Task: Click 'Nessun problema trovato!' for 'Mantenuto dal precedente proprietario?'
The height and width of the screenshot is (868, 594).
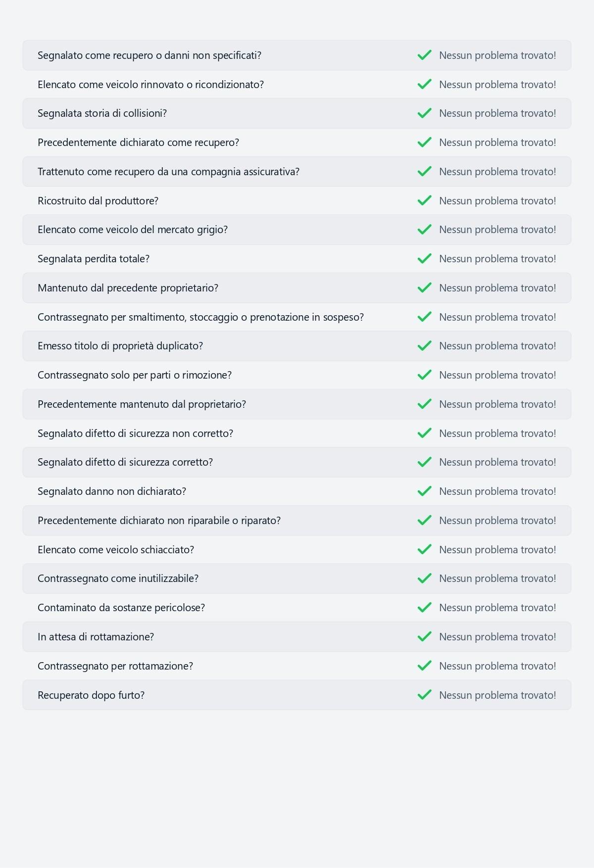Action: pyautogui.click(x=497, y=288)
